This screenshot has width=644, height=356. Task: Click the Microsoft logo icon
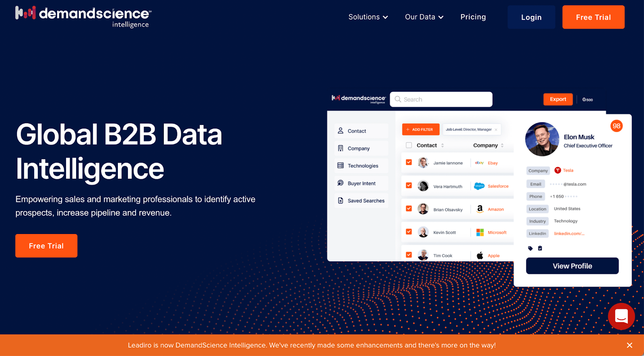[x=480, y=232]
